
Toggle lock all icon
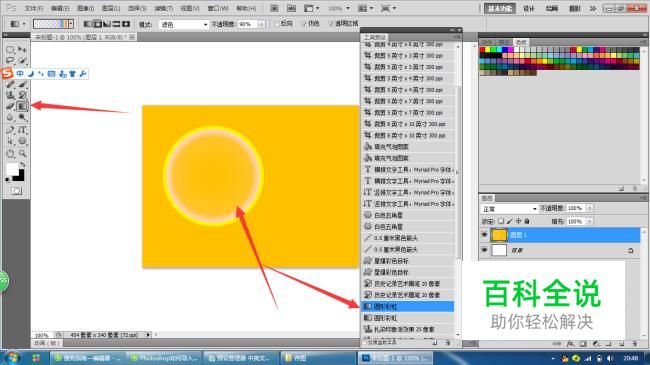tap(527, 221)
